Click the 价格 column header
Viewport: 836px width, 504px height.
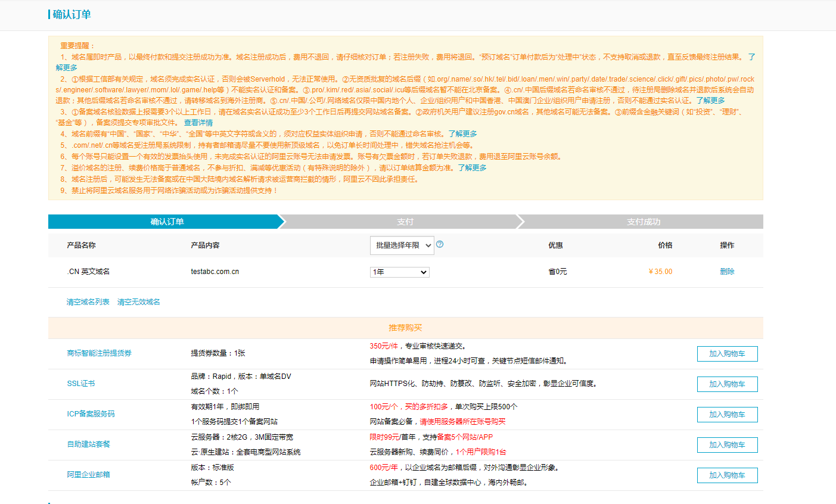(665, 245)
